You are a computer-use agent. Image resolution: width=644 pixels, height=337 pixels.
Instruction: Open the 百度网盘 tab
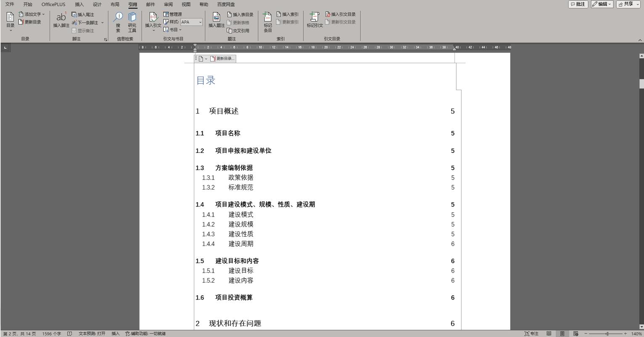226,4
